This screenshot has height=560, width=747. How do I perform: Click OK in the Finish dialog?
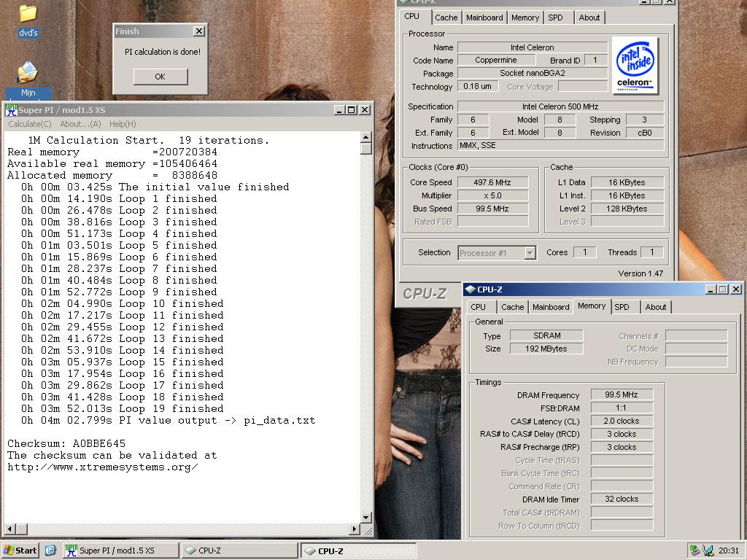pos(160,77)
